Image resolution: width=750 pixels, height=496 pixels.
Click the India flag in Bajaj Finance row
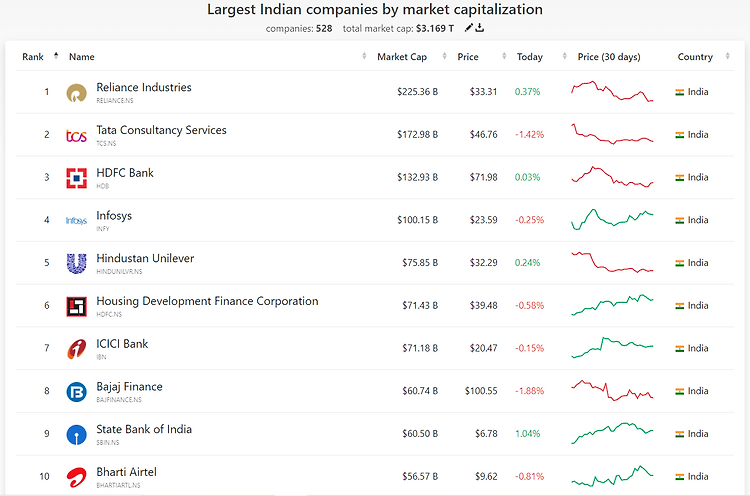coord(680,391)
